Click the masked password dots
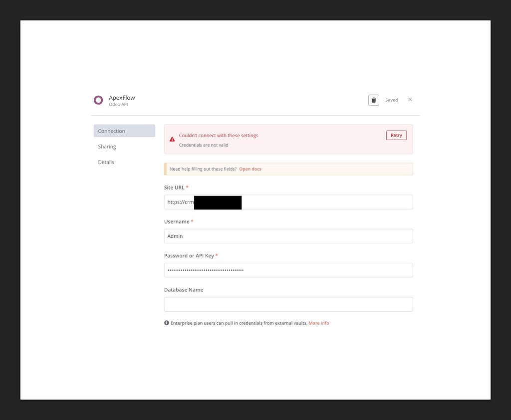This screenshot has height=420, width=511. 205,270
